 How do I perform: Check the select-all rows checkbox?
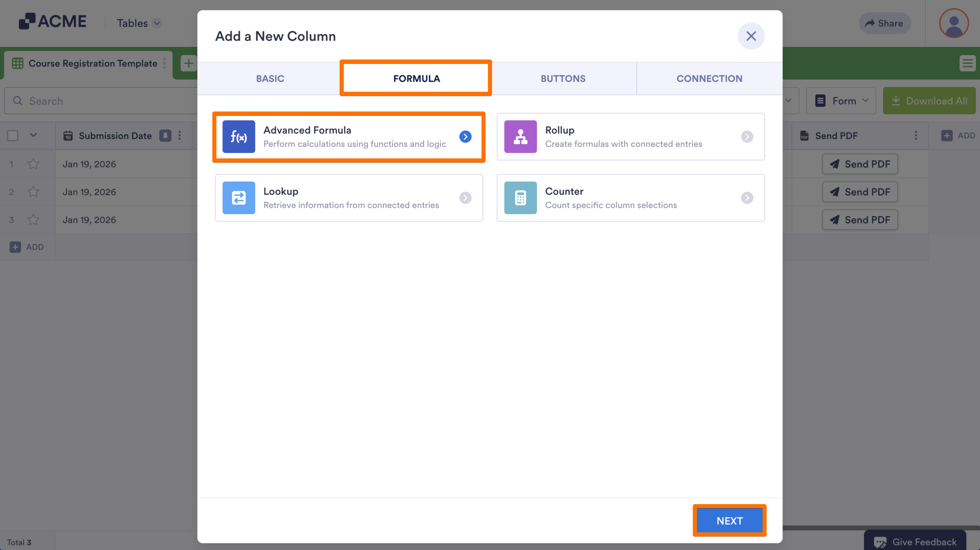[13, 135]
